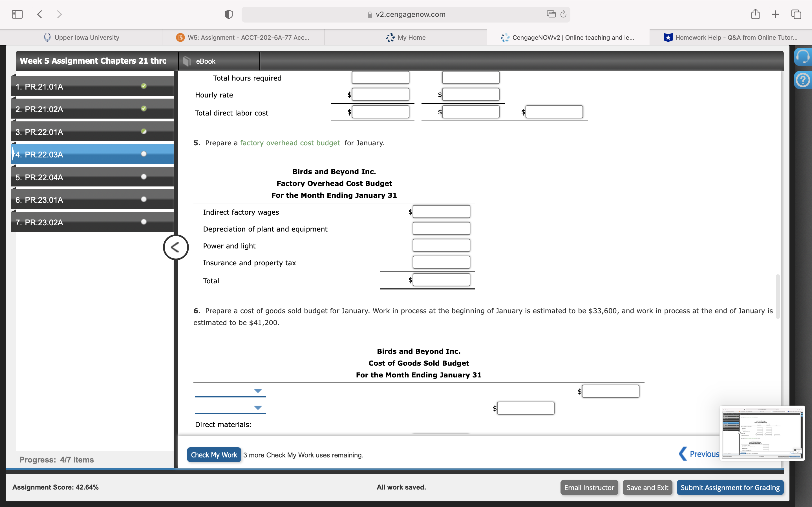812x507 pixels.
Task: Select the 5. PR.22.04A status circle
Action: pyautogui.click(x=144, y=177)
